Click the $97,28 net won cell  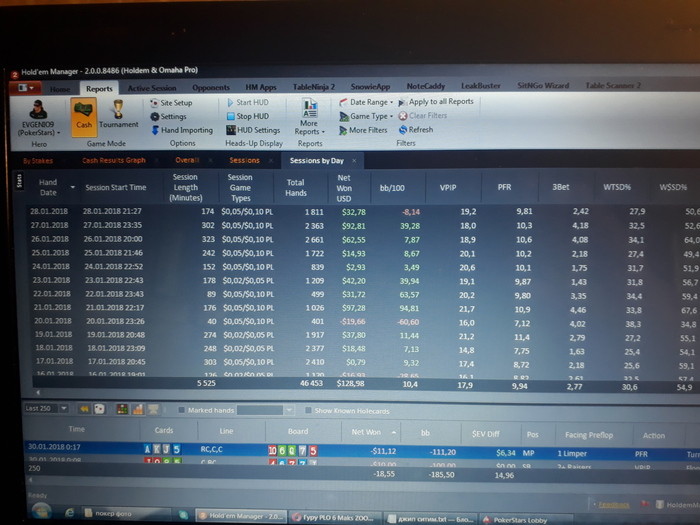[x=351, y=308]
